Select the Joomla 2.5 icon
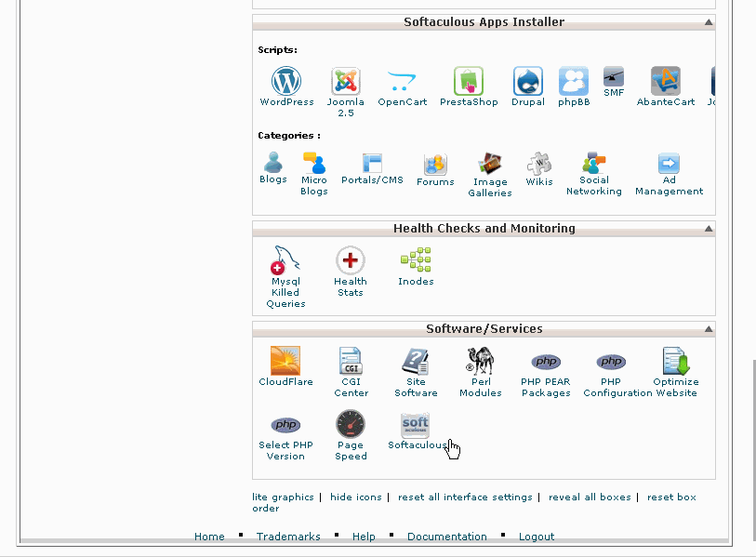Viewport: 756px width, 557px height. coord(346,81)
